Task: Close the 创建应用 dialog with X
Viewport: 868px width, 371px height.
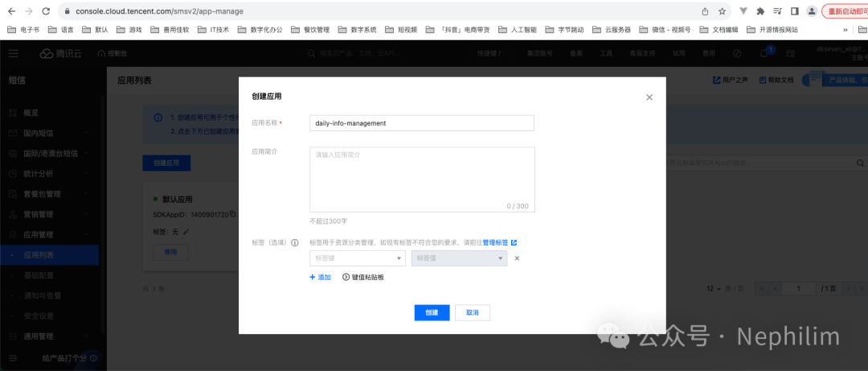Action: [649, 97]
